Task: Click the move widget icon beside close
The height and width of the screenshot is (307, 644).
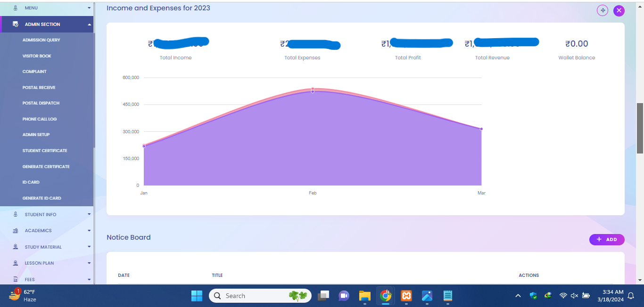Action: [x=603, y=10]
